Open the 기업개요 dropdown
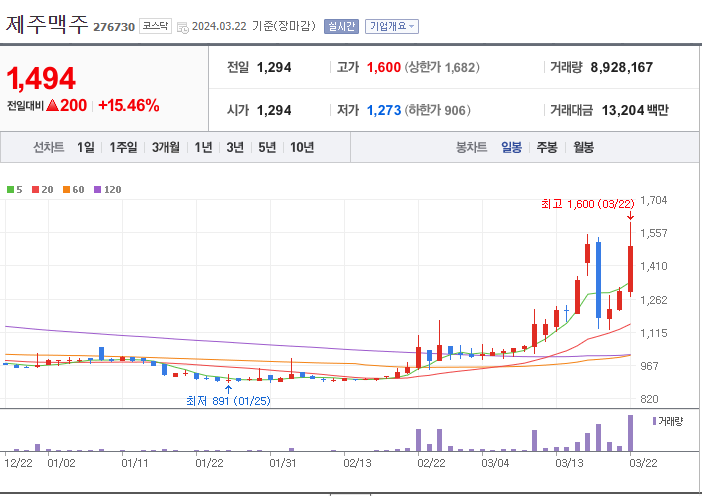Viewport: 702px width, 496px height. pyautogui.click(x=392, y=26)
